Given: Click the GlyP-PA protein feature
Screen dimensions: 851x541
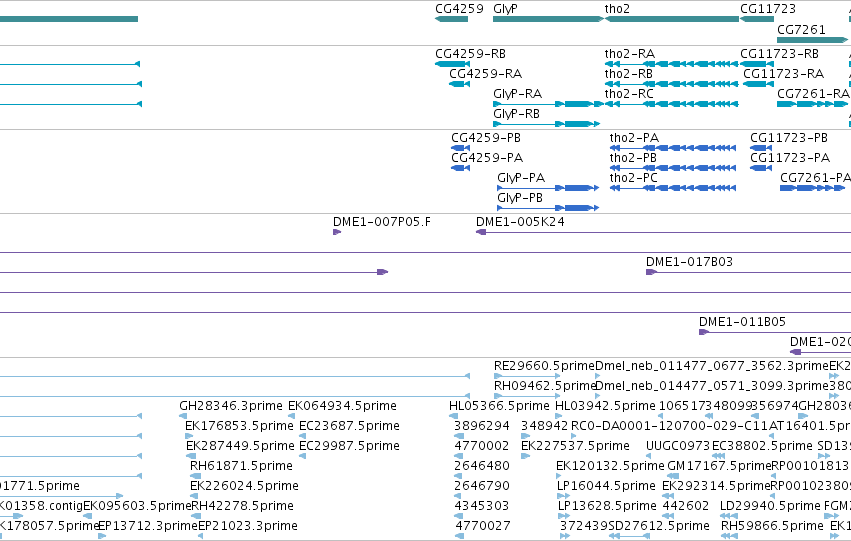Looking at the screenshot, I should (548, 188).
